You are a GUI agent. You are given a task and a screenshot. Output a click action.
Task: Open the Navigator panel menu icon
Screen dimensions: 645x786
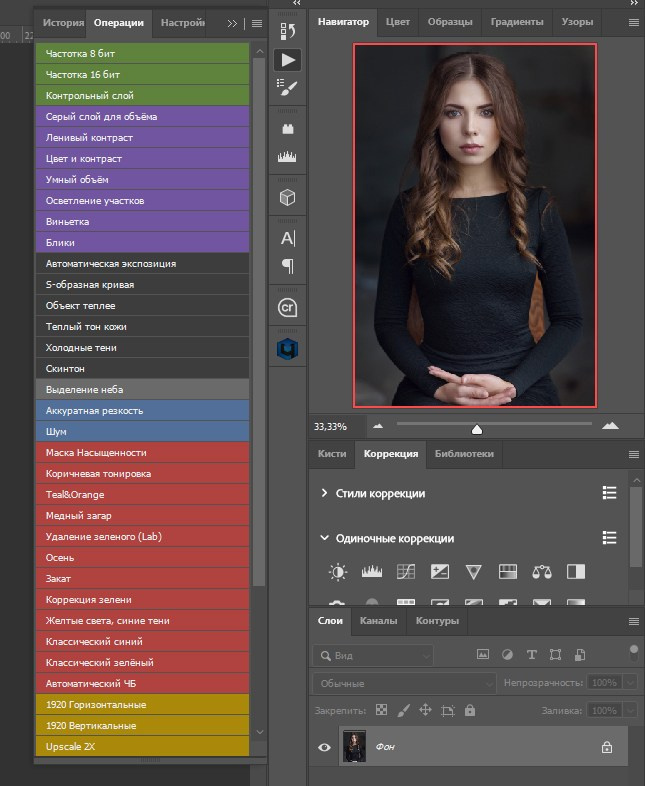pyautogui.click(x=633, y=23)
